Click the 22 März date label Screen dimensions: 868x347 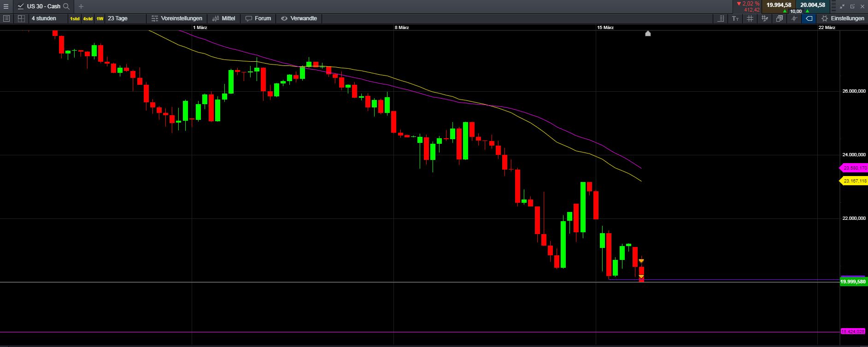coord(827,28)
